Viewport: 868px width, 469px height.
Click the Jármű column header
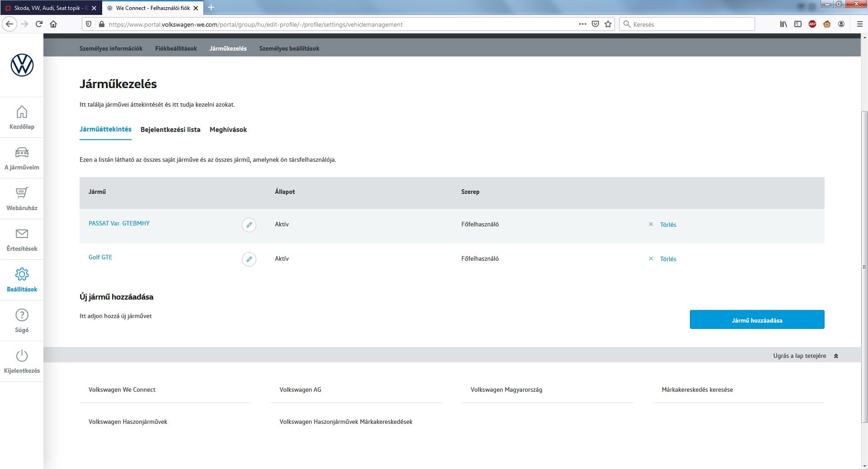pyautogui.click(x=97, y=192)
